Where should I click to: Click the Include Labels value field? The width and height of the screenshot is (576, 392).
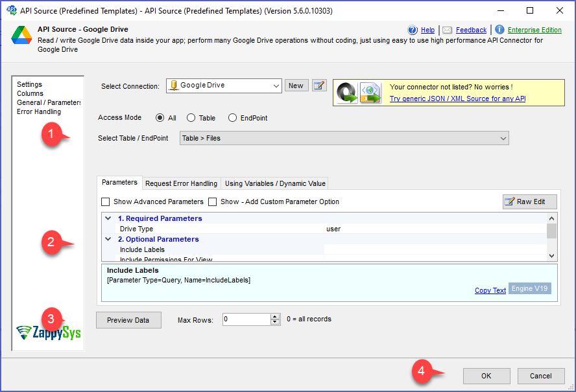pyautogui.click(x=435, y=249)
